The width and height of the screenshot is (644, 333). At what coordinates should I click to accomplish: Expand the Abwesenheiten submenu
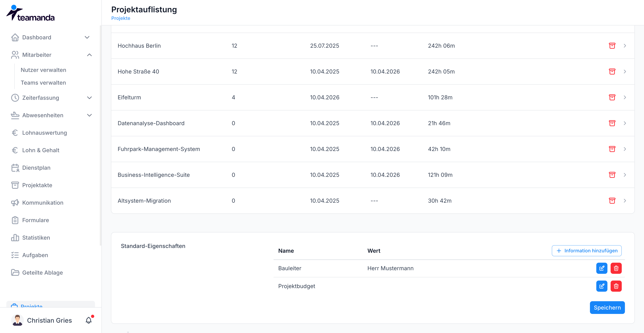point(89,115)
